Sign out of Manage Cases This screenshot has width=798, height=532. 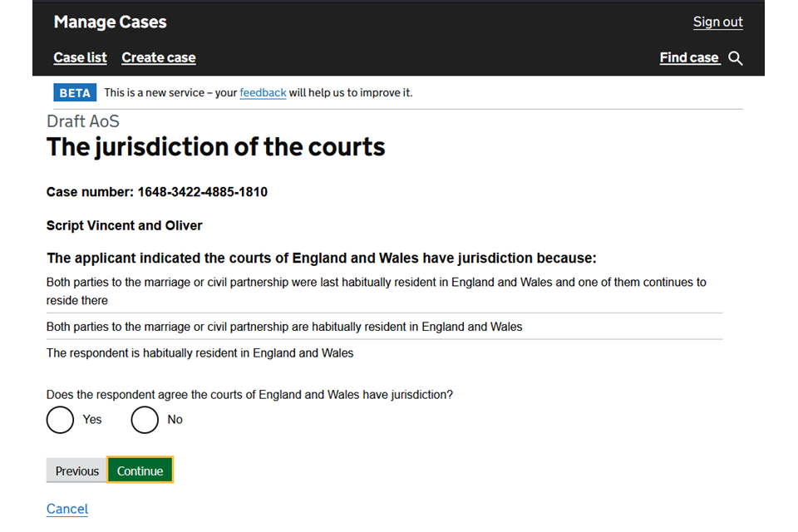717,22
